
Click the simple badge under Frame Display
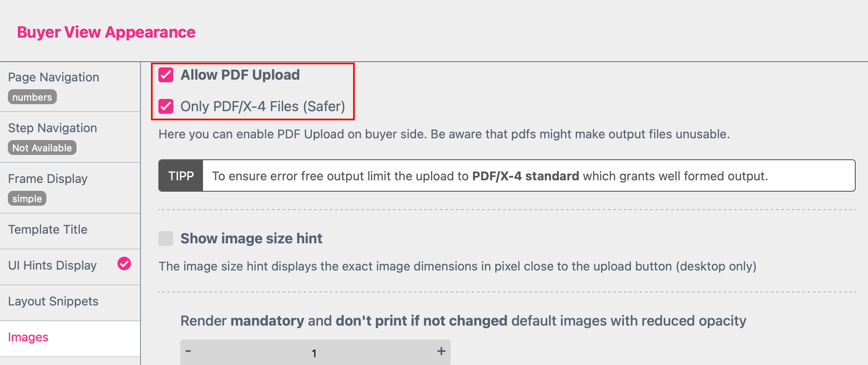pos(27,199)
